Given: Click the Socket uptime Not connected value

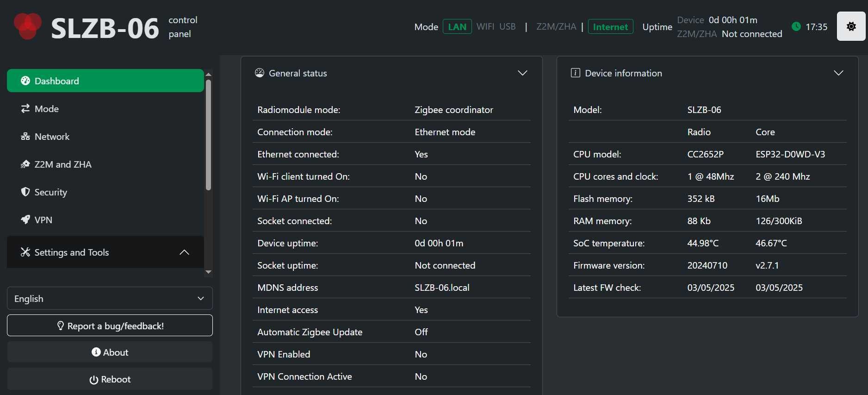Looking at the screenshot, I should pyautogui.click(x=445, y=265).
